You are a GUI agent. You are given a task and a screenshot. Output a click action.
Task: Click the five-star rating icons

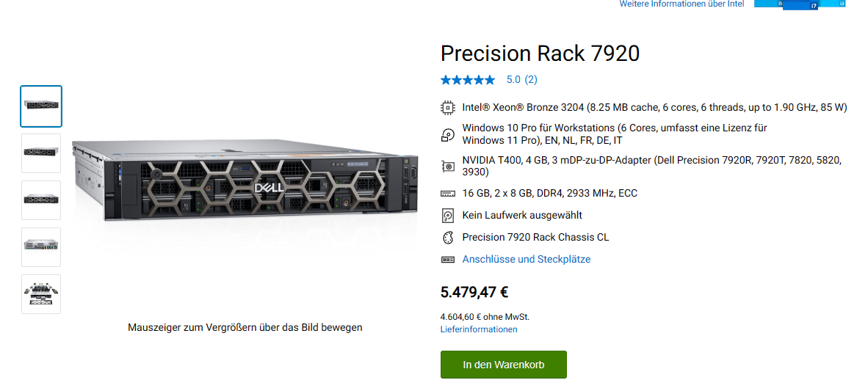coord(468,80)
